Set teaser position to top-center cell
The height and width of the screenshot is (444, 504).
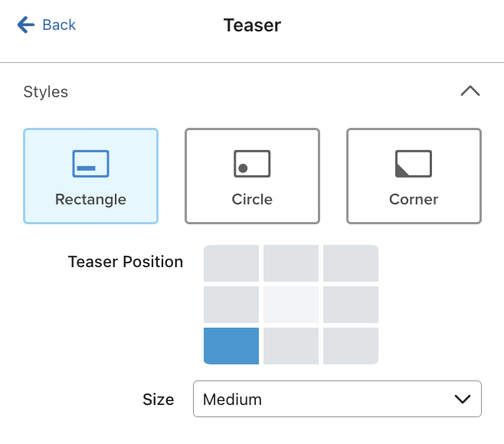pyautogui.click(x=291, y=263)
